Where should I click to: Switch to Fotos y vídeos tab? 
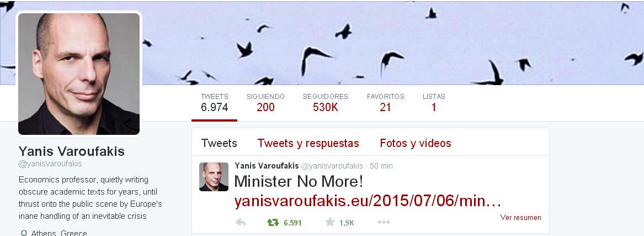point(416,143)
